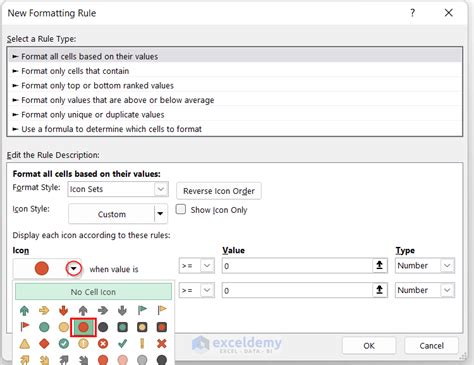474x365 pixels.
Task: Pick the plain red X icon
Action: point(162,343)
